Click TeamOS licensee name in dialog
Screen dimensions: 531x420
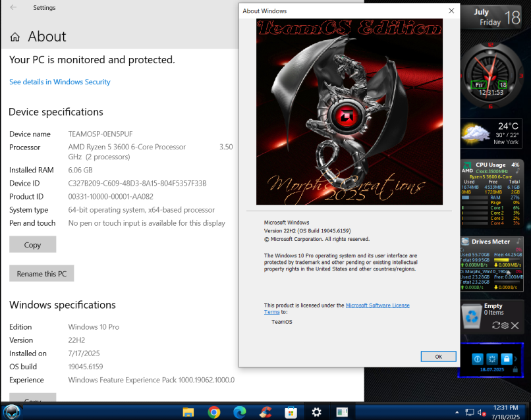tap(282, 322)
